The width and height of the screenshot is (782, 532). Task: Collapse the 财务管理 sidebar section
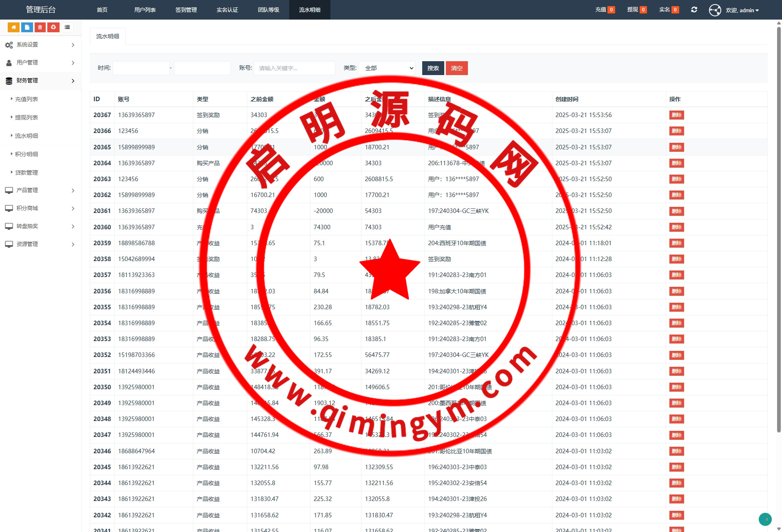(x=40, y=81)
